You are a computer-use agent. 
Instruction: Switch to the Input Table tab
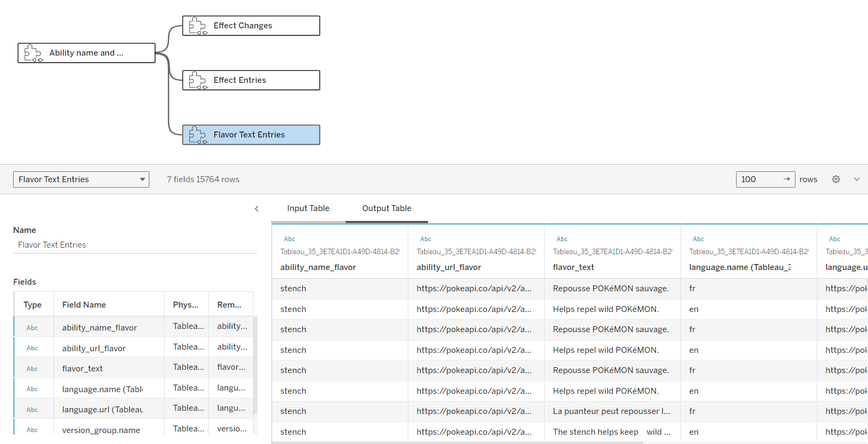pyautogui.click(x=308, y=208)
